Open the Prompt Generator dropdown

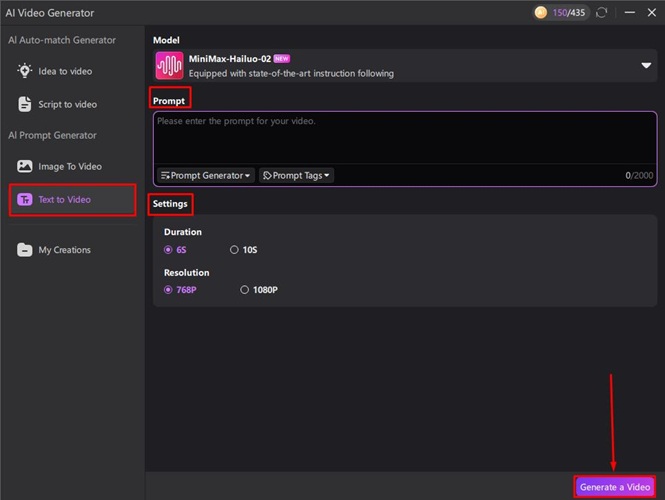pos(207,176)
